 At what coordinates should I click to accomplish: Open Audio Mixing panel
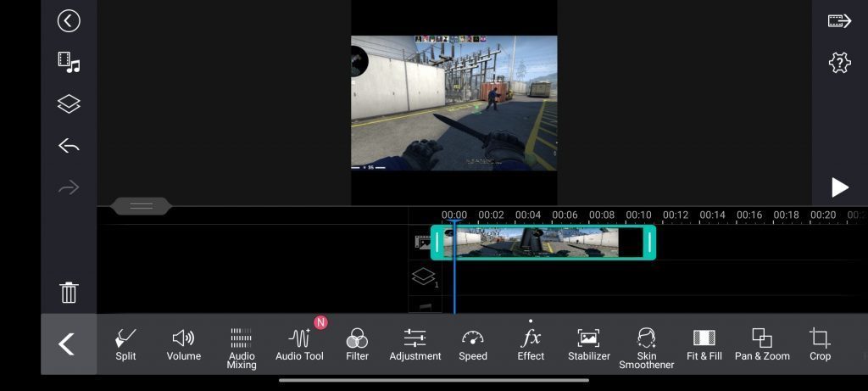pos(242,347)
